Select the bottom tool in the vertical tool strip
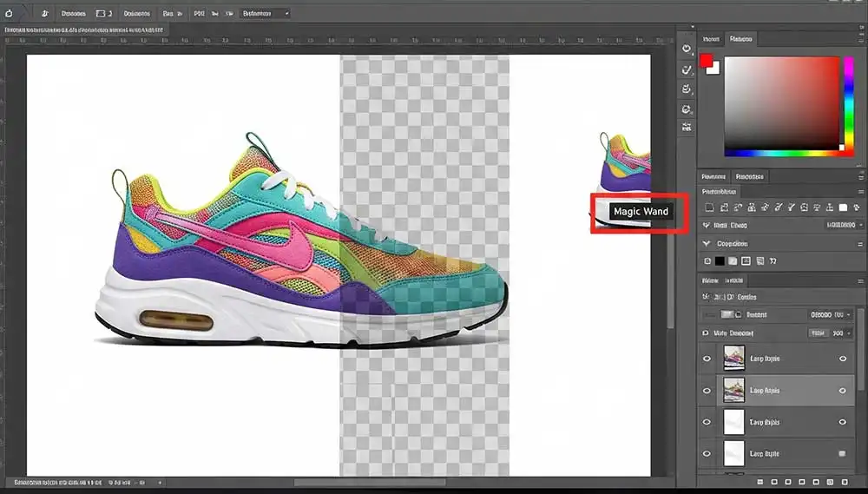Viewport: 868px width, 494px height. (687, 128)
